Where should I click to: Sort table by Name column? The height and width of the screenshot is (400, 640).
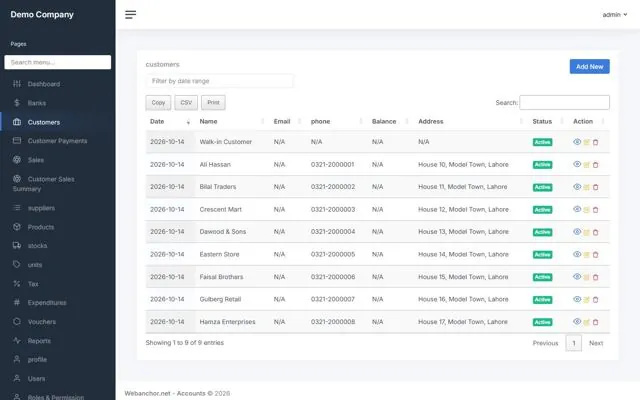coord(232,121)
